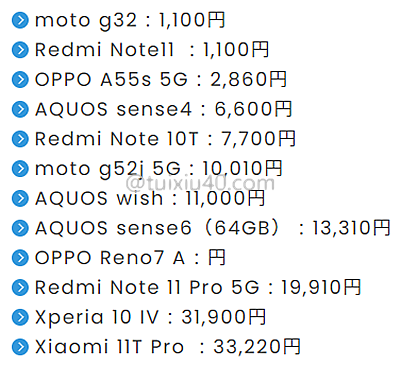Select the AQUOS wish : 11,000円 line
Image resolution: width=400 pixels, height=365 pixels.
point(150,198)
